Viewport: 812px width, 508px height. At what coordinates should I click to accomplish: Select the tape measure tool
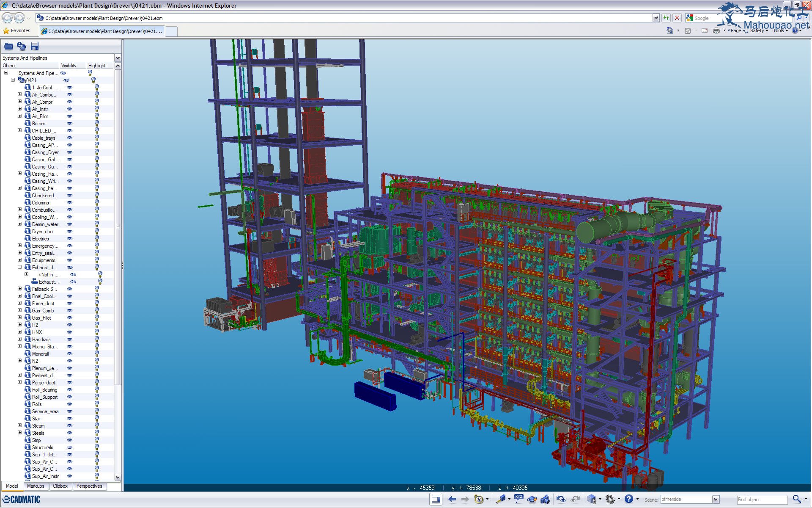(501, 499)
